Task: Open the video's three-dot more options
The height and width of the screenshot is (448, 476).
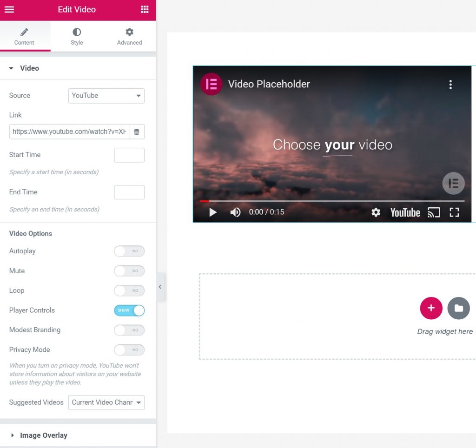Action: click(450, 85)
